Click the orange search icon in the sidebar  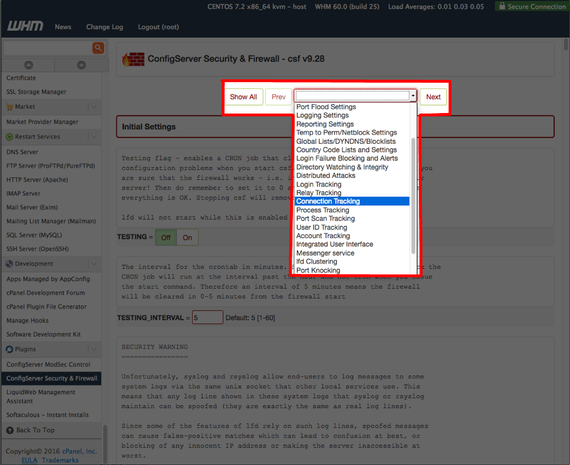(x=98, y=48)
